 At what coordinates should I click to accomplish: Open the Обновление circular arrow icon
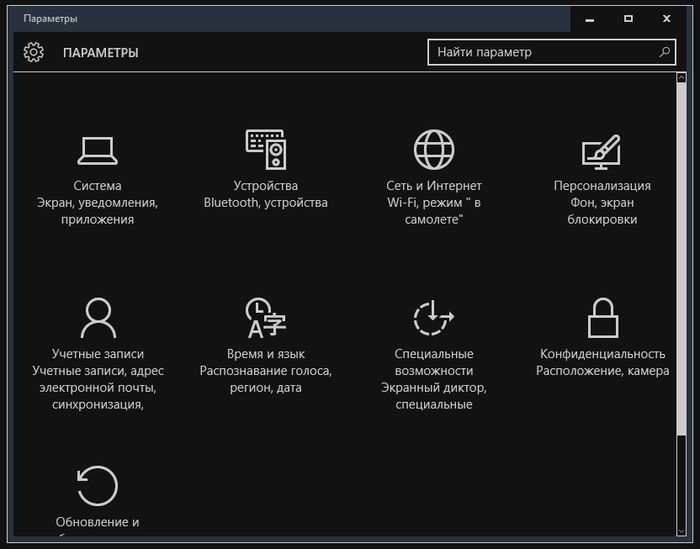click(x=98, y=486)
